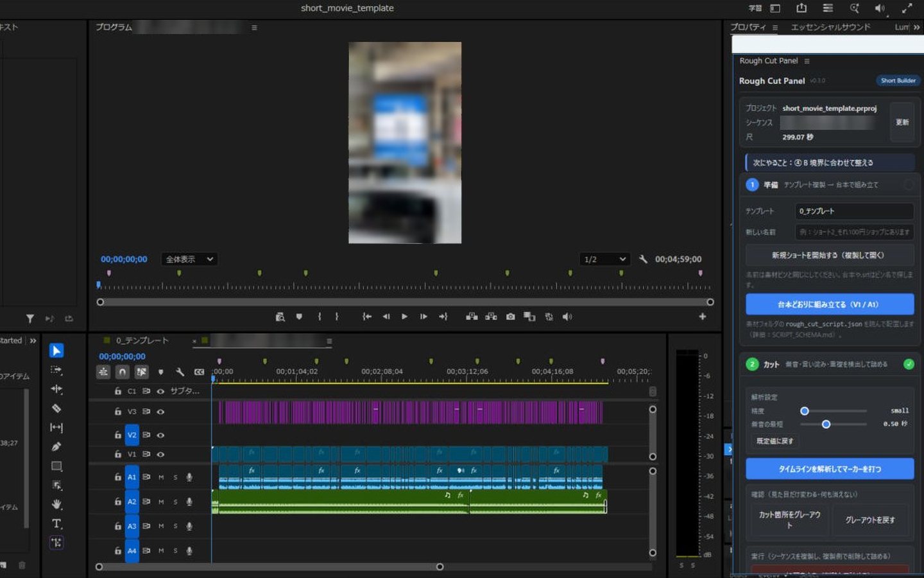Select the Rectangle tool
This screenshot has height=578, width=924.
56,466
